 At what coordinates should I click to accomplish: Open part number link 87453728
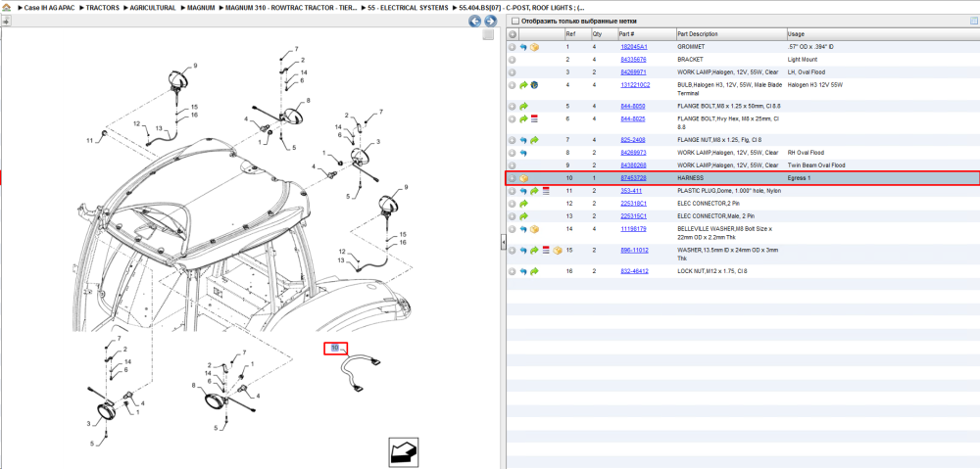(633, 178)
